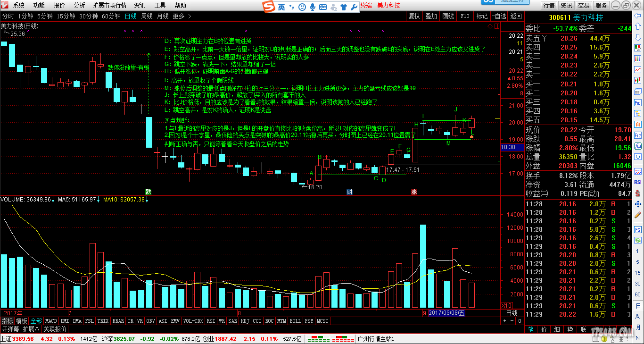The width and height of the screenshot is (644, 344).
Task: Click the minus zoom button near indicator bar
Action: pos(512,321)
